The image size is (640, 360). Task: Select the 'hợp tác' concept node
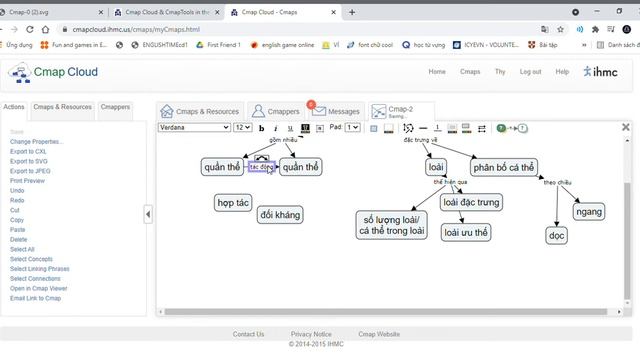[233, 203]
